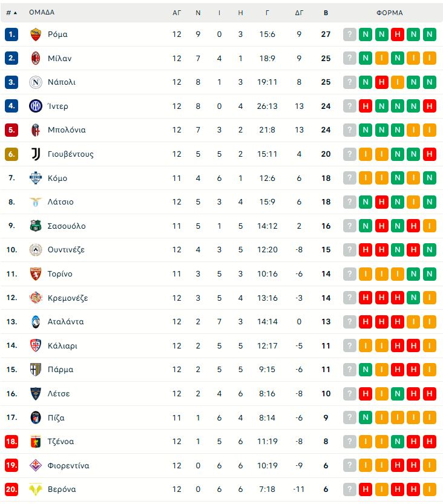
Task: Click Como's last green N form badge
Action: (x=430, y=178)
